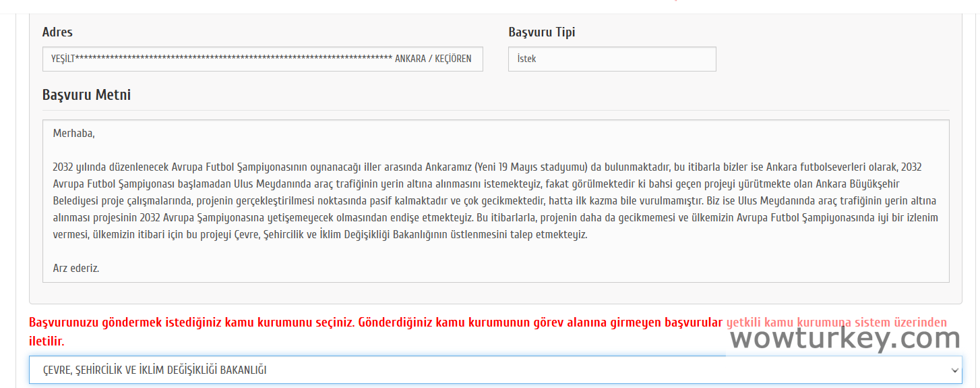Click the line starting Avrupa Futbol Şampiyonası başlamadan

pyautogui.click(x=270, y=184)
